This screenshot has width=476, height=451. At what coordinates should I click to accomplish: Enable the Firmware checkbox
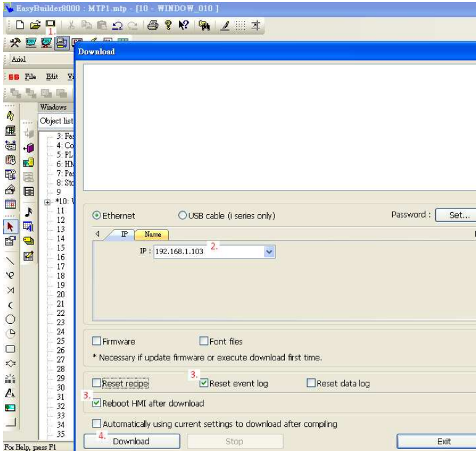pos(97,341)
